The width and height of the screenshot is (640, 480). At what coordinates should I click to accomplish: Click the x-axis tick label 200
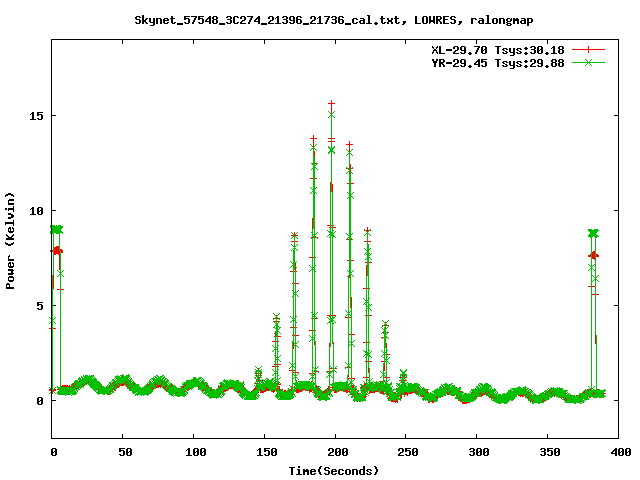coord(338,452)
